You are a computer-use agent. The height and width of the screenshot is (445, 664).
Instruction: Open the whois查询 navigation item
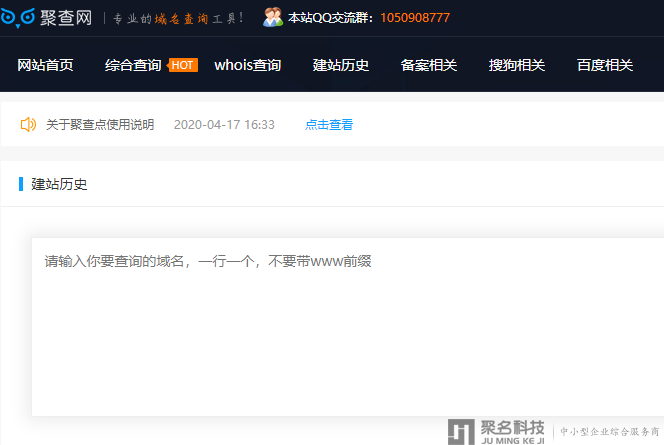247,65
